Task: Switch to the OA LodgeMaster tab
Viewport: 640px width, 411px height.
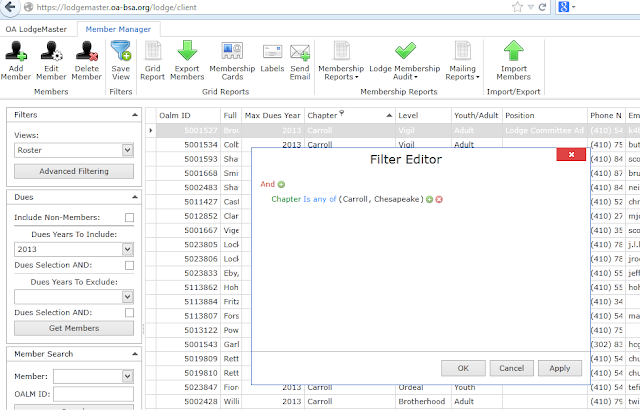Action: point(36,29)
